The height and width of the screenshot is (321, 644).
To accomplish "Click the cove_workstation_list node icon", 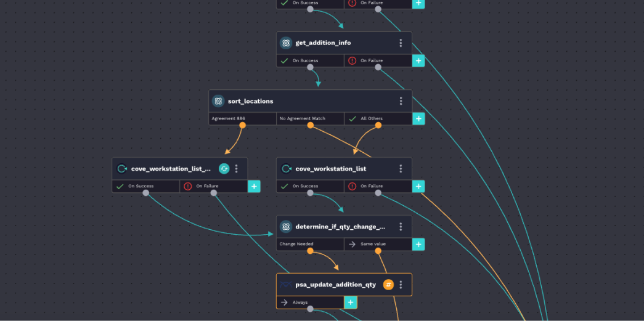I will click(286, 169).
